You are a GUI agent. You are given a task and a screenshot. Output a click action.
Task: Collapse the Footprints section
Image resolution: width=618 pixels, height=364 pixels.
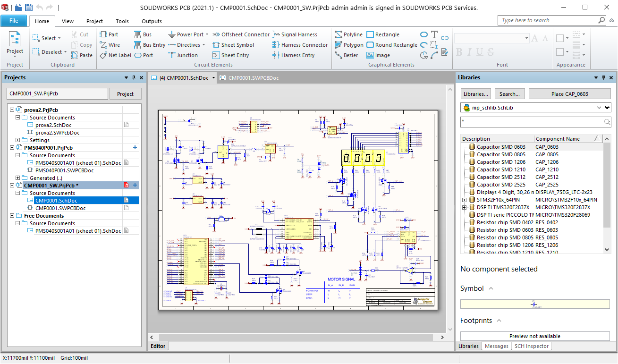click(499, 321)
